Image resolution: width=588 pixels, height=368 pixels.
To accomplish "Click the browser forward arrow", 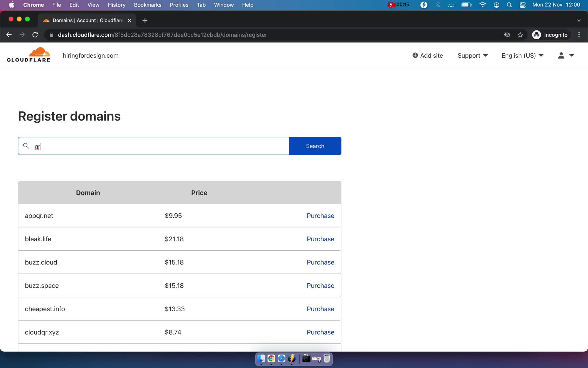I will click(22, 35).
